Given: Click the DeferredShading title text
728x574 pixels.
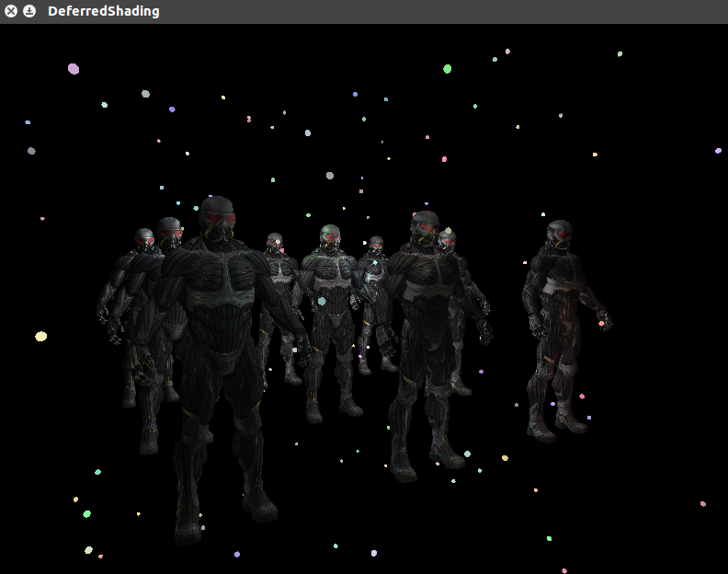Looking at the screenshot, I should 104,11.
